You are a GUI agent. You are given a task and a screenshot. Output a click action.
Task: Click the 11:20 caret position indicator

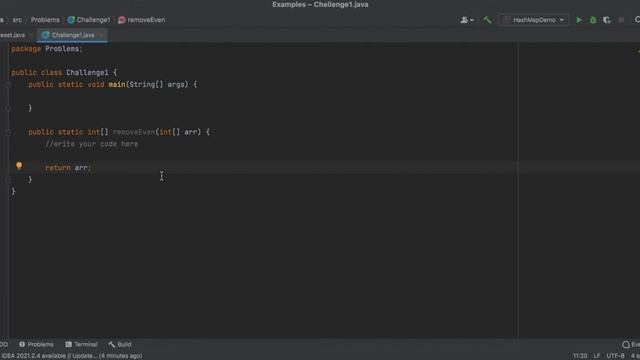580,356
